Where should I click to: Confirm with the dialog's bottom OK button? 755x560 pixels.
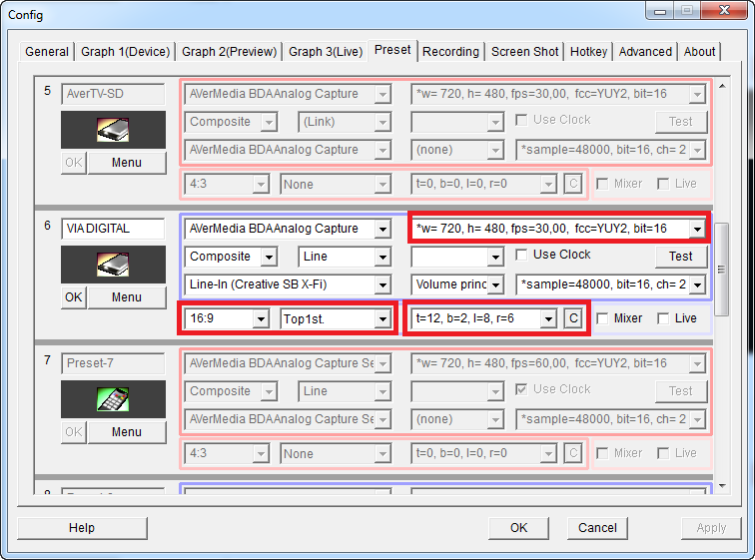coord(518,528)
